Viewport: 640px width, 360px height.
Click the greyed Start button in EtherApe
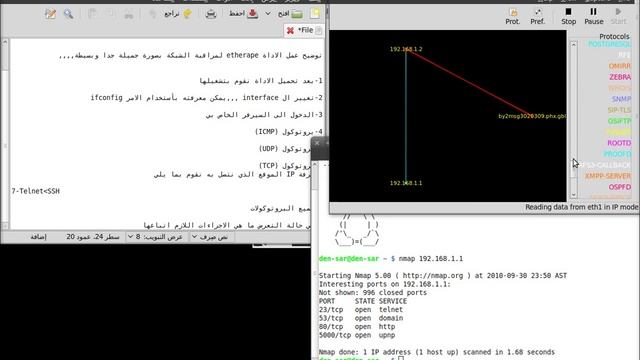pyautogui.click(x=618, y=16)
